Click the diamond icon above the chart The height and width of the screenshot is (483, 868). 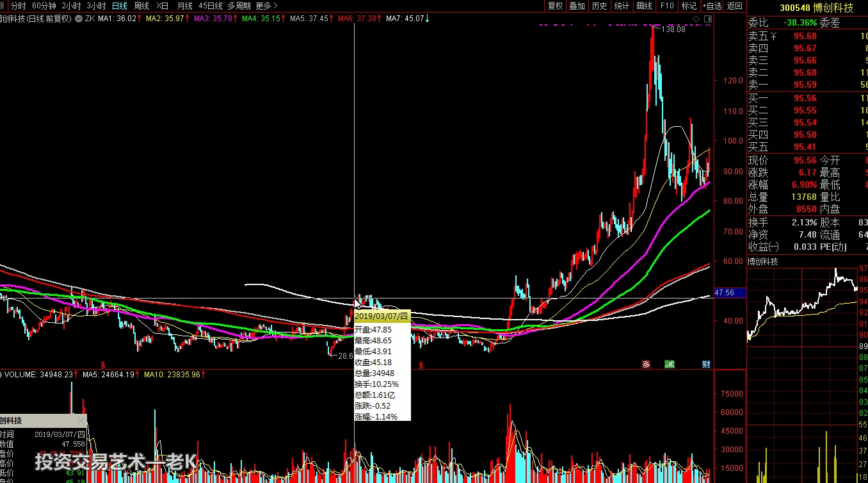point(696,19)
